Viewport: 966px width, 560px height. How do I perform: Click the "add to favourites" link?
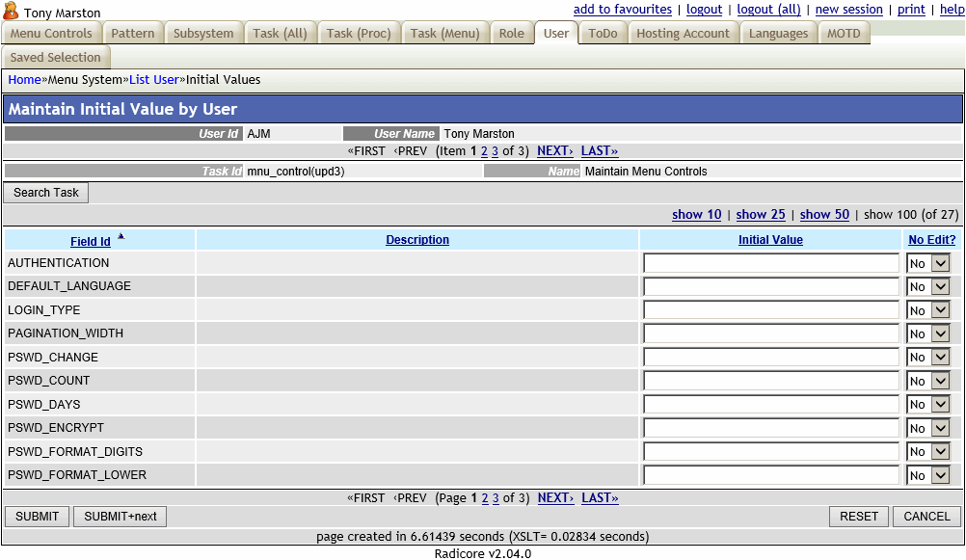[x=622, y=9]
